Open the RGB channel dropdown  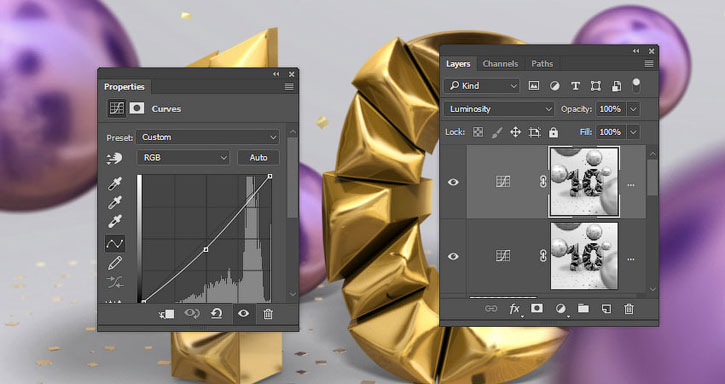pyautogui.click(x=183, y=158)
